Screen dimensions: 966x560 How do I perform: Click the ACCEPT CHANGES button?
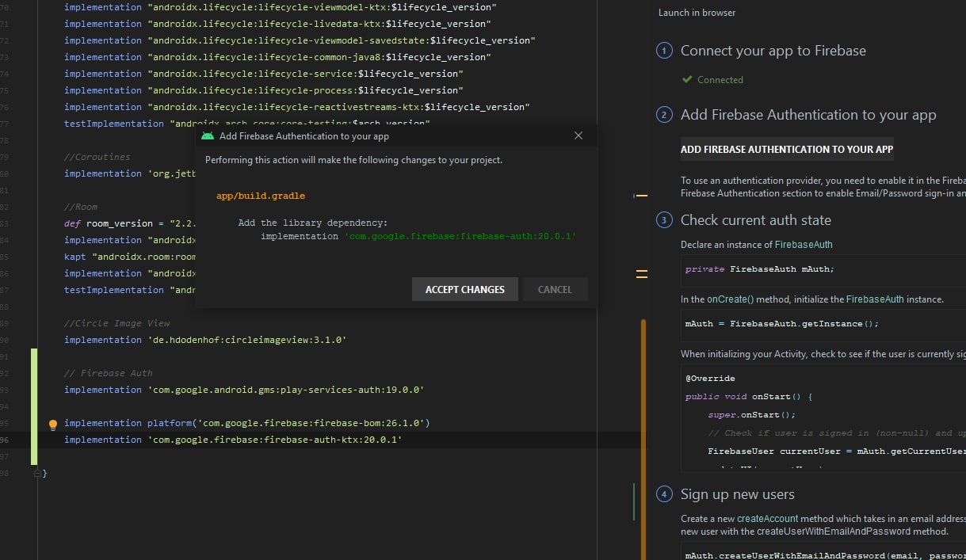pyautogui.click(x=464, y=289)
